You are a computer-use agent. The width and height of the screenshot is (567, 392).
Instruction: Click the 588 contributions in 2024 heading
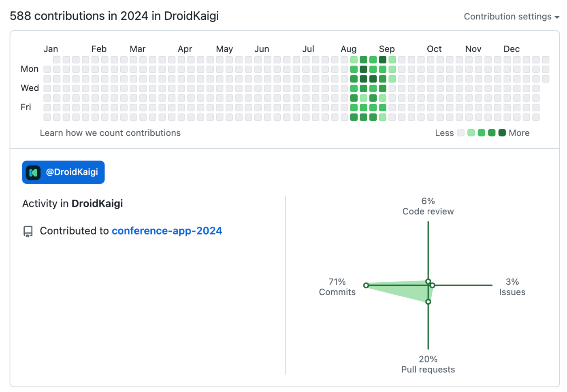(x=114, y=16)
